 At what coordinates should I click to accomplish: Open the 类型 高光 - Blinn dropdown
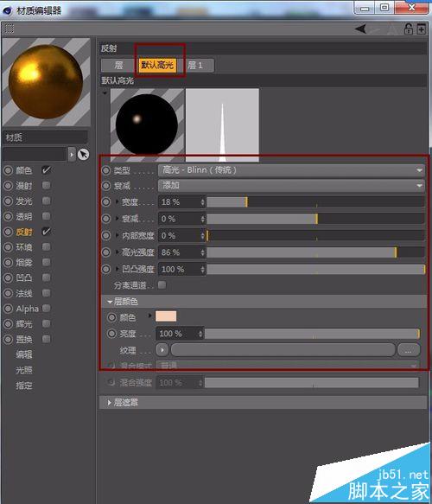tap(291, 170)
